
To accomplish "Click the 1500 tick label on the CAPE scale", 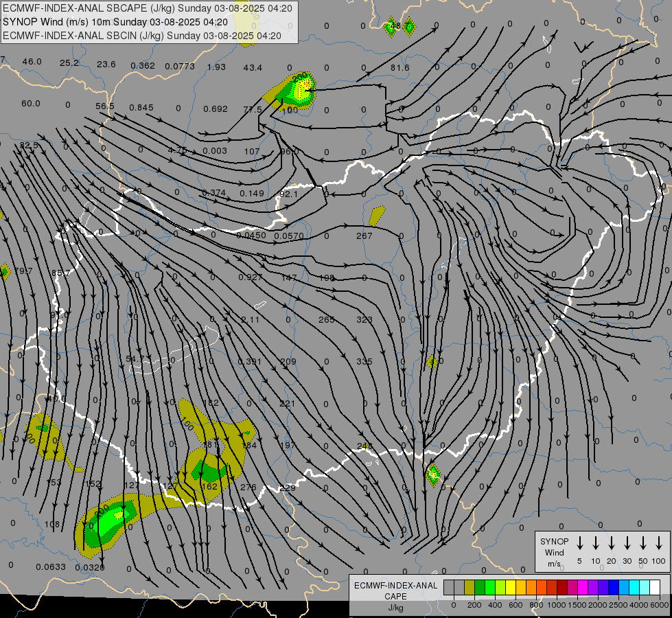I will click(577, 605).
